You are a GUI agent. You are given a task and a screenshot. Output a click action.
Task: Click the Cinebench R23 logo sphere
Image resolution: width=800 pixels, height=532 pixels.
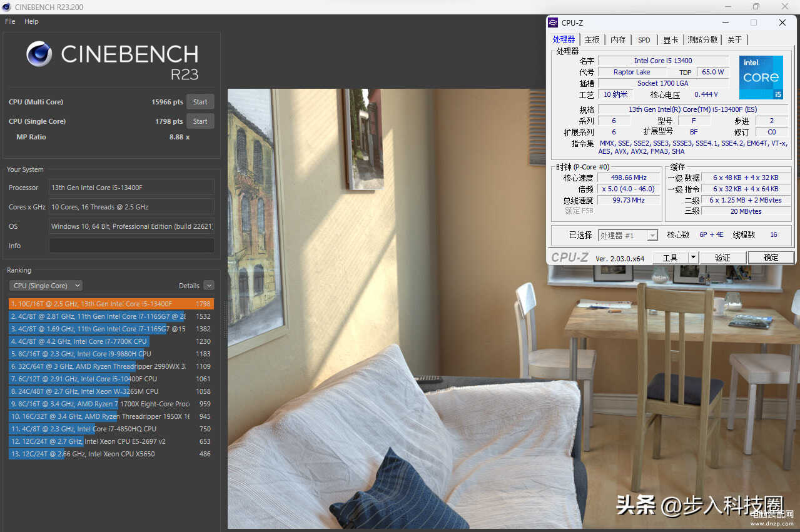pyautogui.click(x=39, y=54)
